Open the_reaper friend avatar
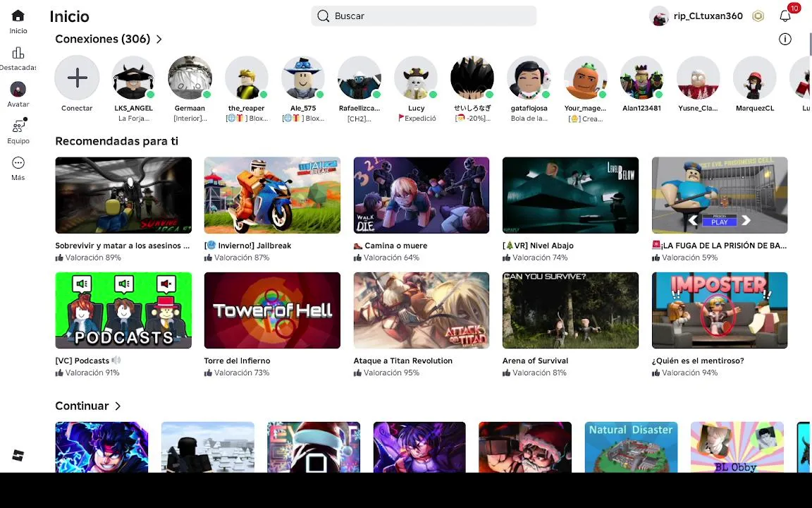This screenshot has height=508, width=812. 247,78
